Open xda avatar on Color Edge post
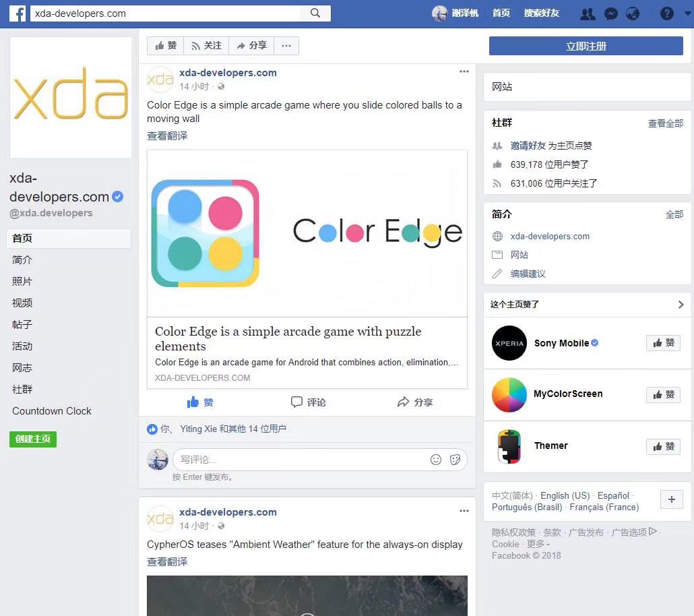The height and width of the screenshot is (616, 694). click(x=160, y=80)
